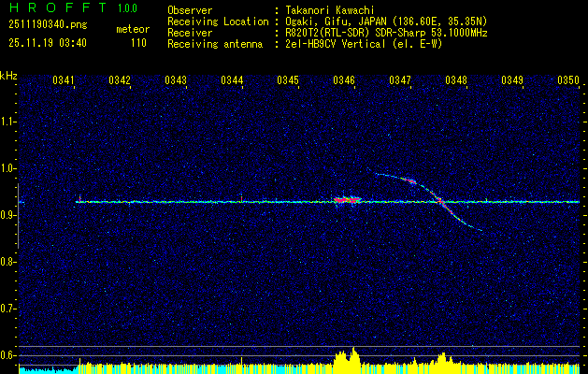Click the meteor count value 110
The image size is (588, 374).
[x=138, y=43]
